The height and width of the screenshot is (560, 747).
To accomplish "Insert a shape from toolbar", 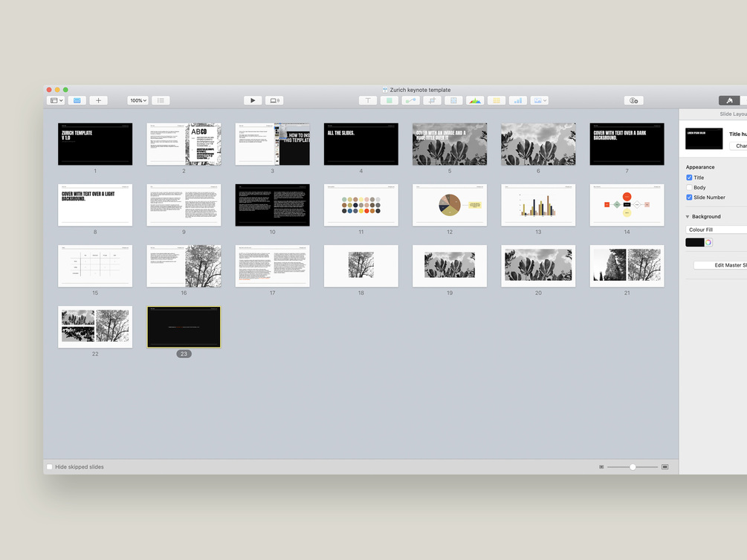I will tap(389, 100).
